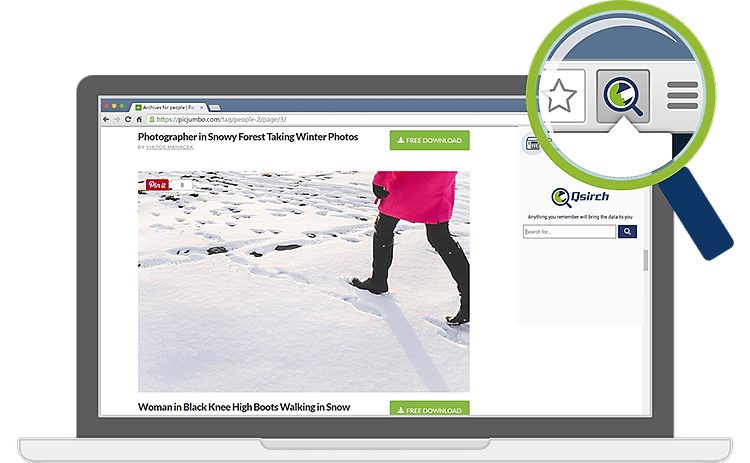Close the "Archives for people" tab
The height and width of the screenshot is (463, 750).
pos(201,108)
